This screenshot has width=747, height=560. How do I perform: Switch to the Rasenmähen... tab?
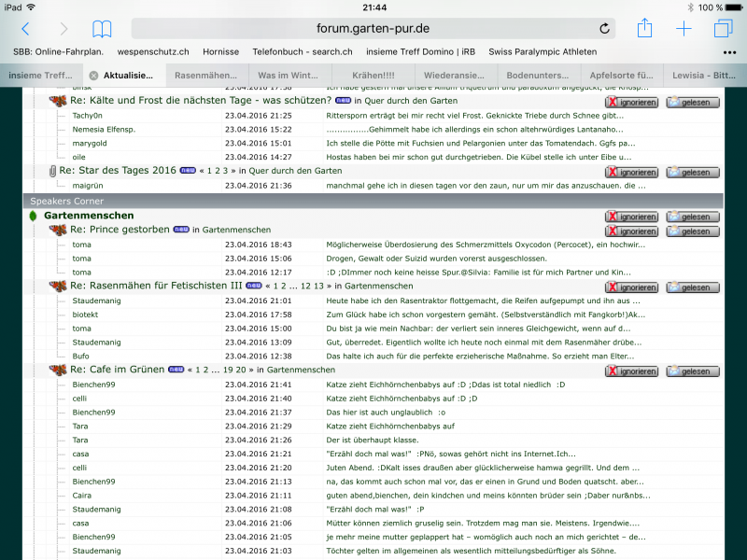(x=205, y=75)
